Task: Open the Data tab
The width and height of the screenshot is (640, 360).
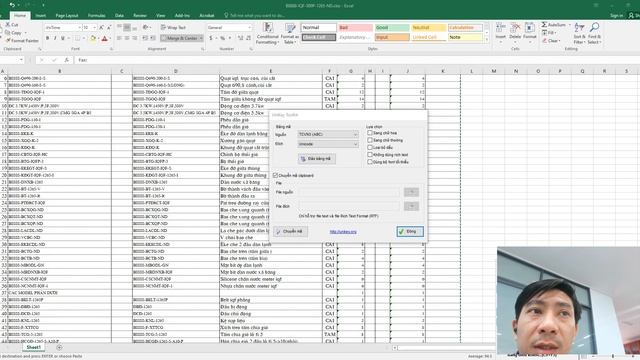Action: tap(119, 16)
